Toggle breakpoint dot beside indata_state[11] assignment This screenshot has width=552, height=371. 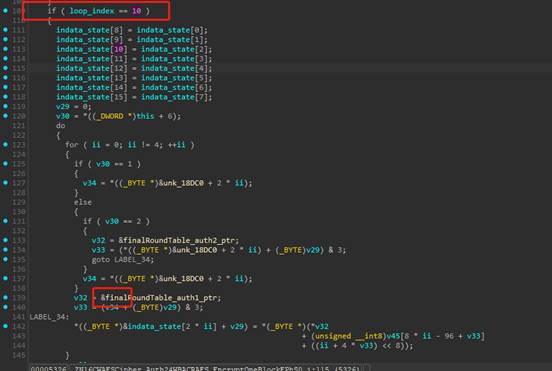[6, 58]
